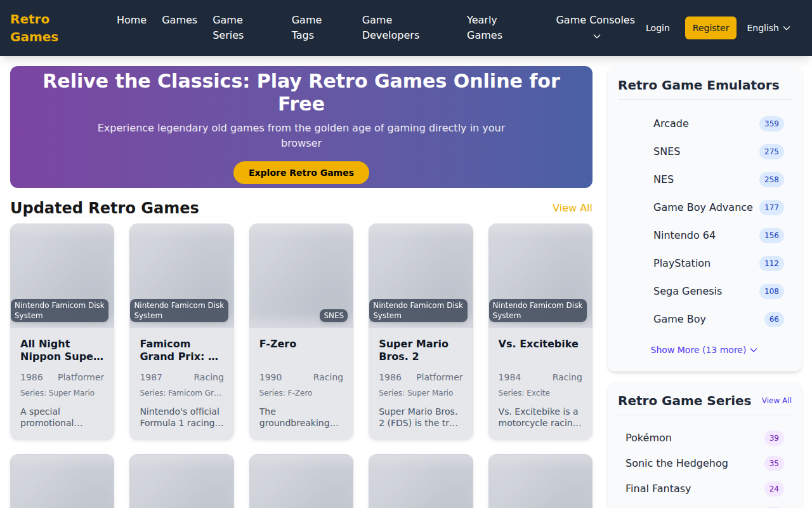Select Game Boy Advance emulator
Screen dimensions: 812x508
(x=702, y=208)
